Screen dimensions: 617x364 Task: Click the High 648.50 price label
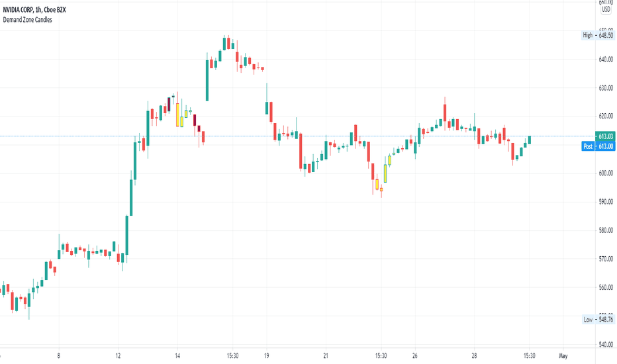pyautogui.click(x=598, y=36)
